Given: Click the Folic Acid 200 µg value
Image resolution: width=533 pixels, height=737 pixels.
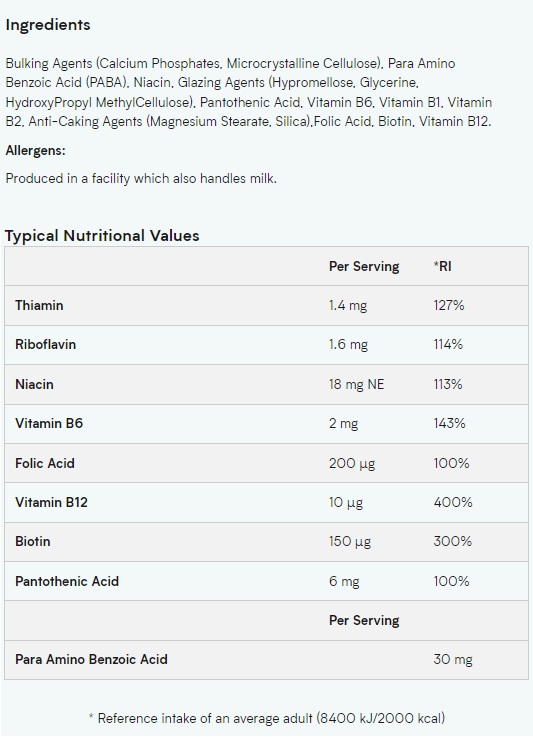Looking at the screenshot, I should pyautogui.click(x=352, y=463).
